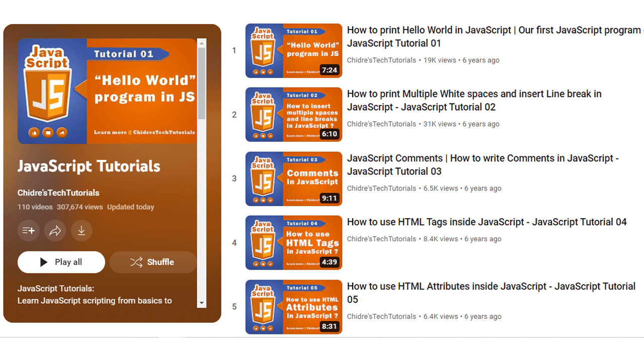Click the playlist description starting 'JavaScript Tutorials:'

click(95, 295)
